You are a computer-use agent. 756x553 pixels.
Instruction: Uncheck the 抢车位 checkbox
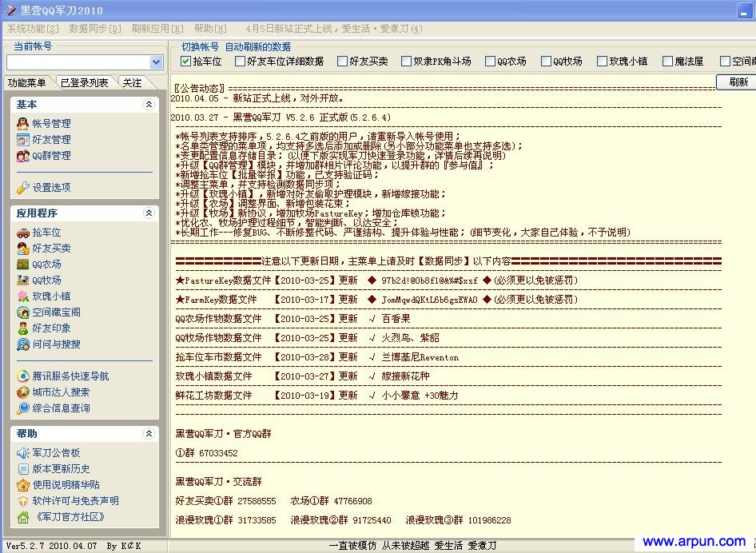(185, 62)
